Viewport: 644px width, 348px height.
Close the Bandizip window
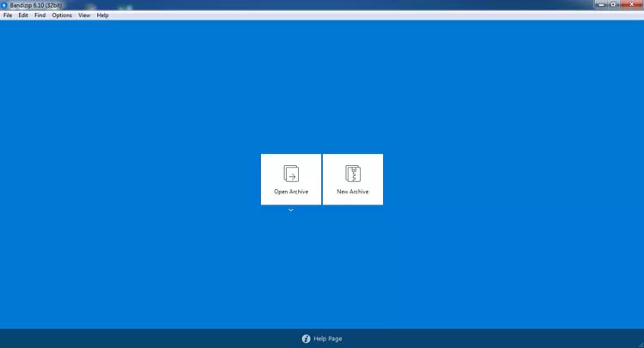631,4
